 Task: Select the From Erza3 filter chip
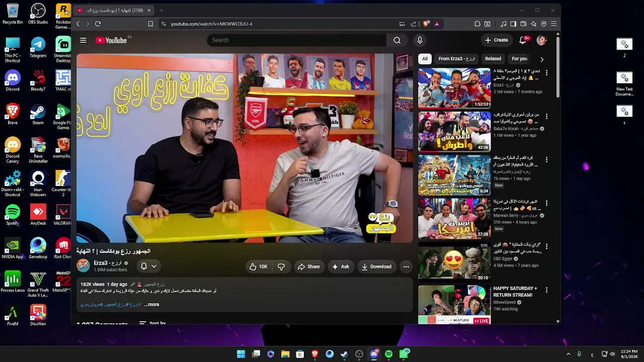(x=456, y=59)
